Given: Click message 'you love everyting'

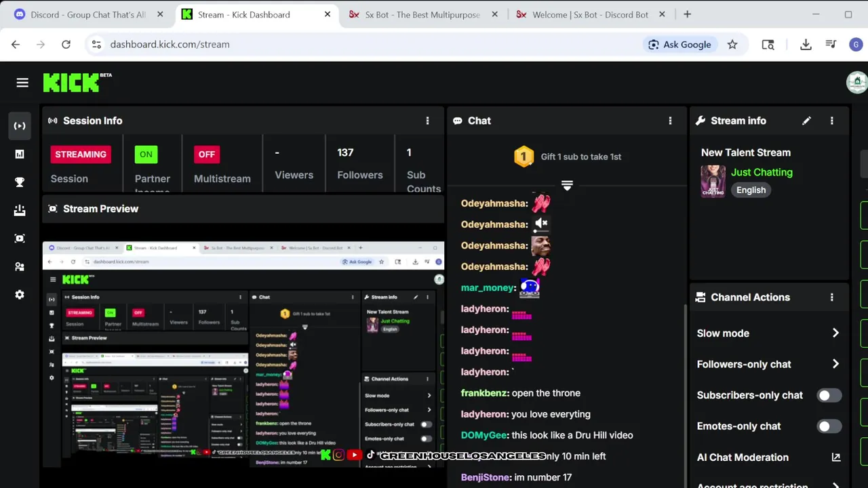Looking at the screenshot, I should (x=551, y=414).
